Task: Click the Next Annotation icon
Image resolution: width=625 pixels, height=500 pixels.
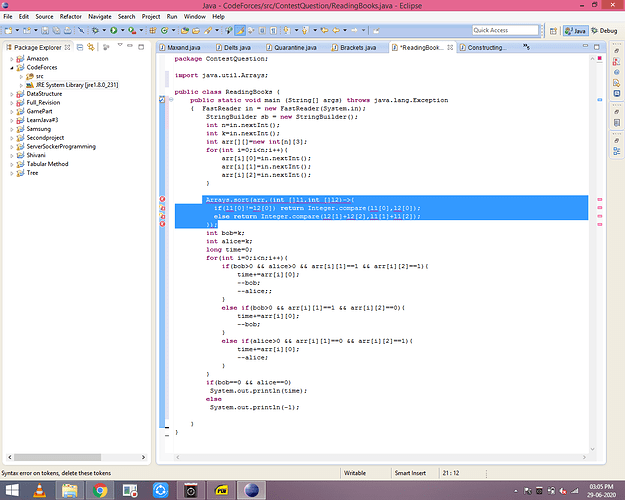Action: (286, 30)
